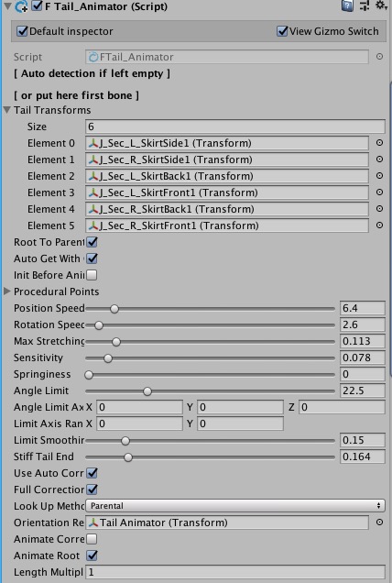The image size is (392, 583).
Task: Adjust the Position Speed slider handle
Action: coord(114,309)
